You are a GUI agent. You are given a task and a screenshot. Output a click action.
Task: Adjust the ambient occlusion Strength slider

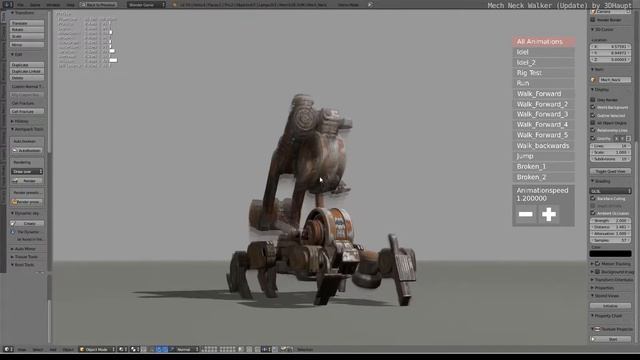(x=611, y=220)
